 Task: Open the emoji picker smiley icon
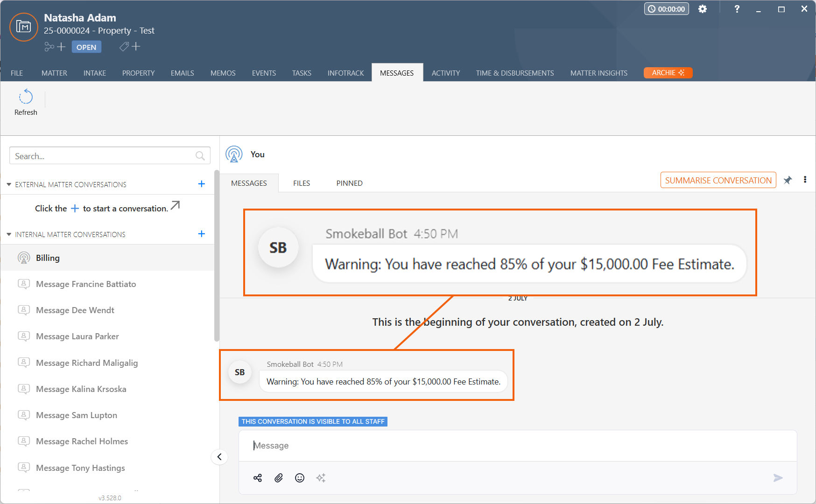(300, 478)
